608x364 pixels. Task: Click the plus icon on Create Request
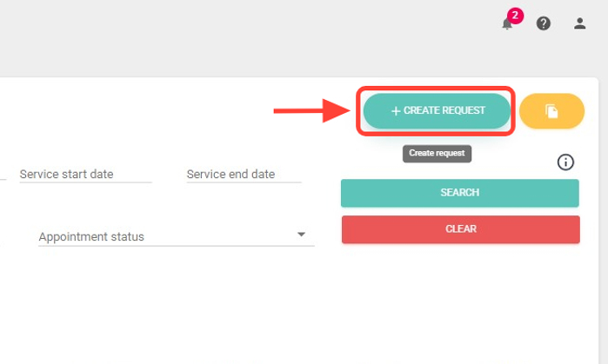point(396,111)
